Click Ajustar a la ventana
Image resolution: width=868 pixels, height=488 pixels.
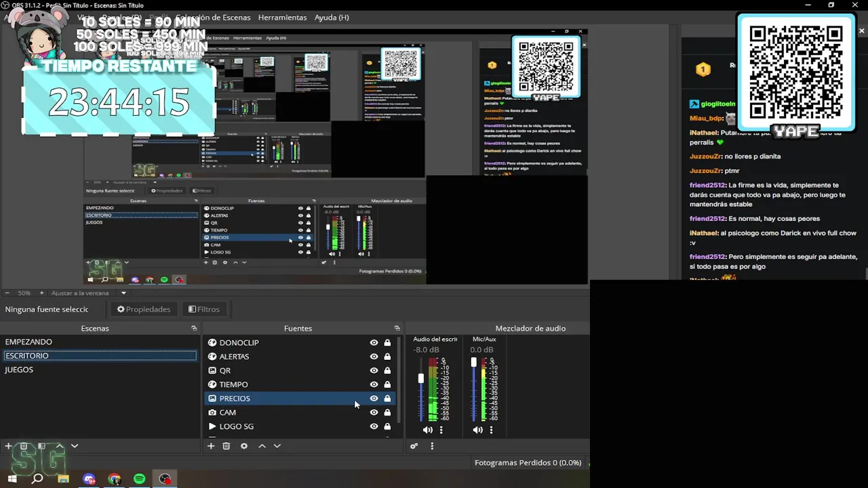point(80,293)
